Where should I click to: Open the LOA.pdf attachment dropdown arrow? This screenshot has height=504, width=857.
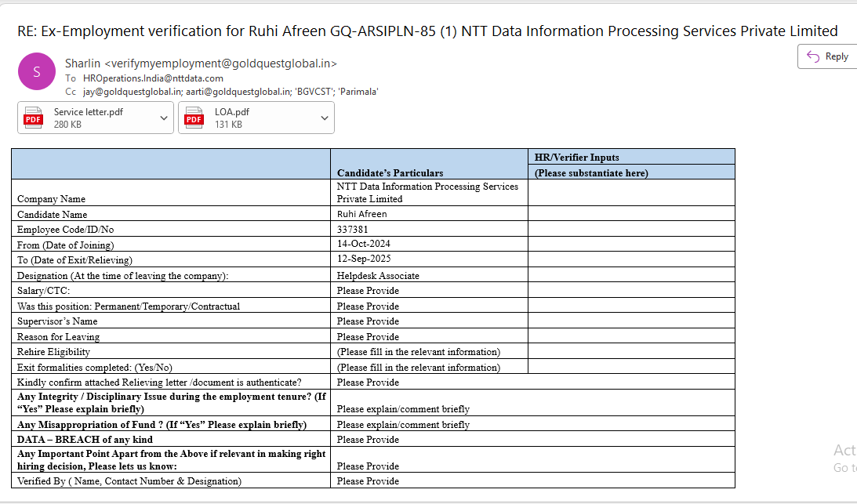[325, 118]
